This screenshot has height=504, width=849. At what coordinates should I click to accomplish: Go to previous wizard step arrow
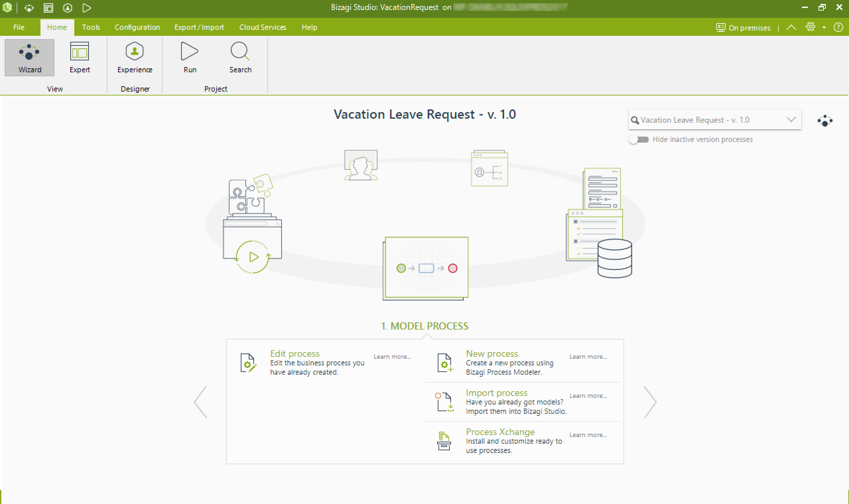[200, 402]
